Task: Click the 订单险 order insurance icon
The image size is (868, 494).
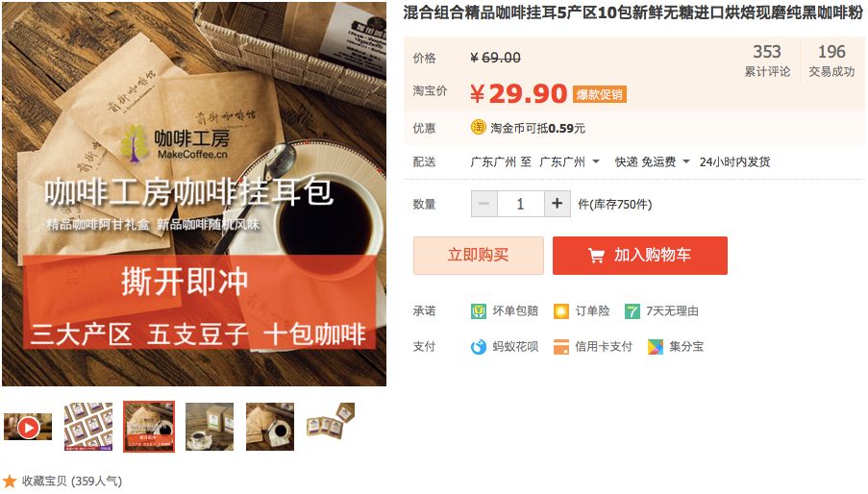Action: (560, 310)
